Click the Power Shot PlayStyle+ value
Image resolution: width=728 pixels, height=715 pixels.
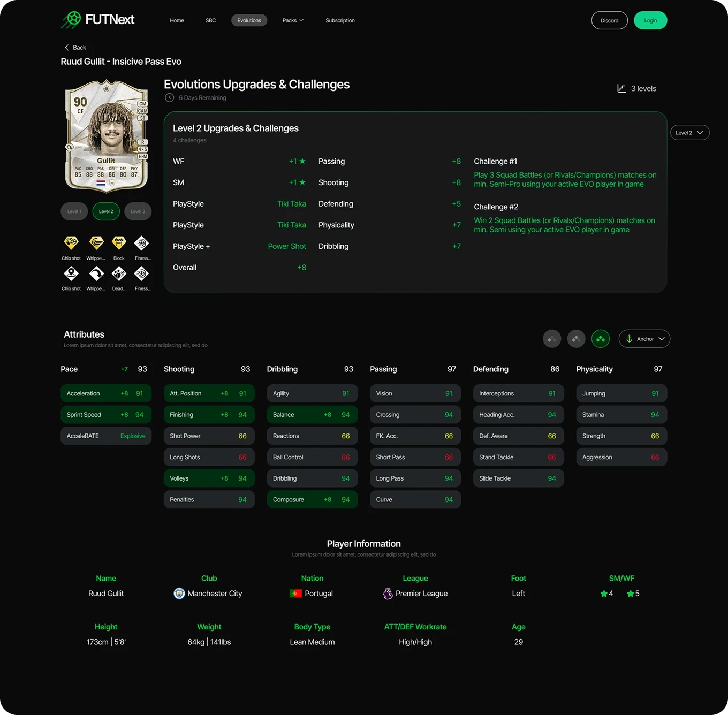tap(287, 246)
